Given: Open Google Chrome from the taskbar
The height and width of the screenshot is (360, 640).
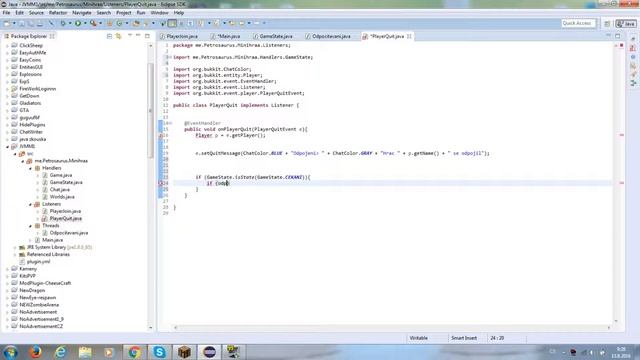Looking at the screenshot, I should [134, 352].
